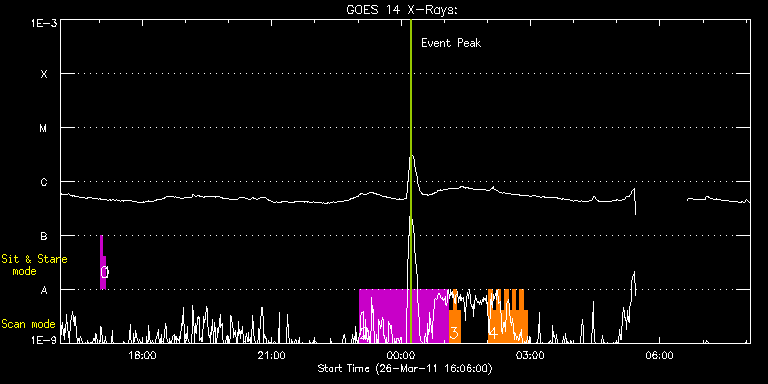Click the small magenta bar labeled 0
Screen dimensions: 768x384
coord(103,263)
